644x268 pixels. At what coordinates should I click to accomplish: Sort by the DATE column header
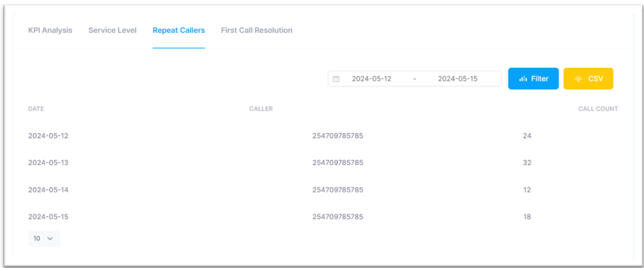tap(36, 109)
